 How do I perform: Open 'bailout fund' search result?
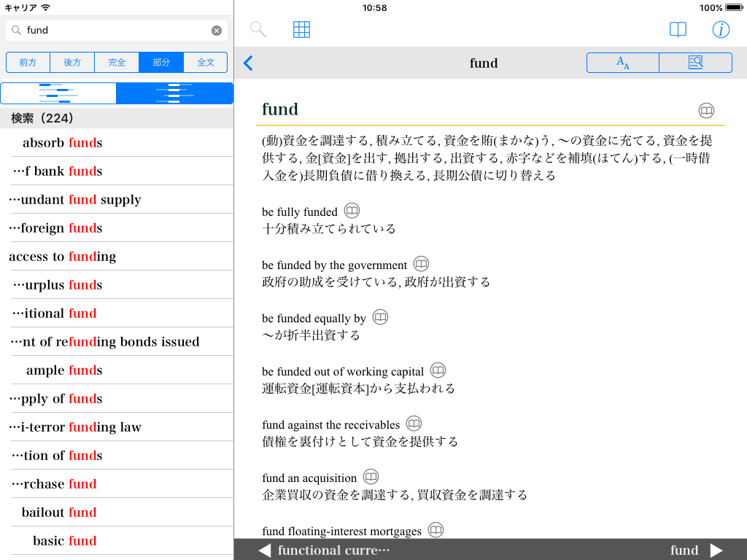pos(59,512)
